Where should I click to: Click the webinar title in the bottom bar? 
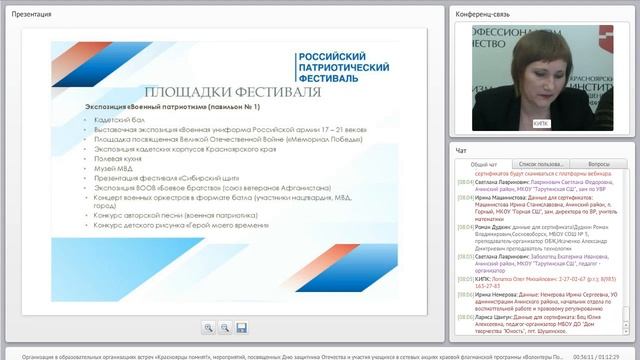click(292, 357)
